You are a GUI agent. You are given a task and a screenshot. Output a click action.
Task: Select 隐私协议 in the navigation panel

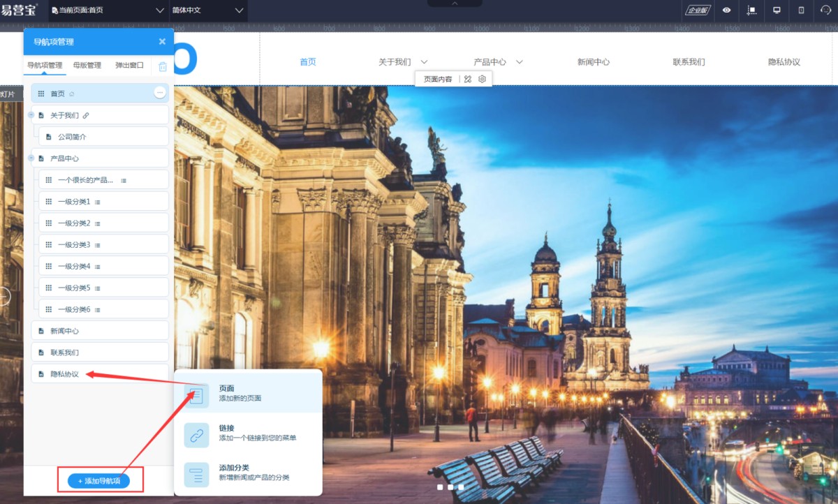pos(100,374)
